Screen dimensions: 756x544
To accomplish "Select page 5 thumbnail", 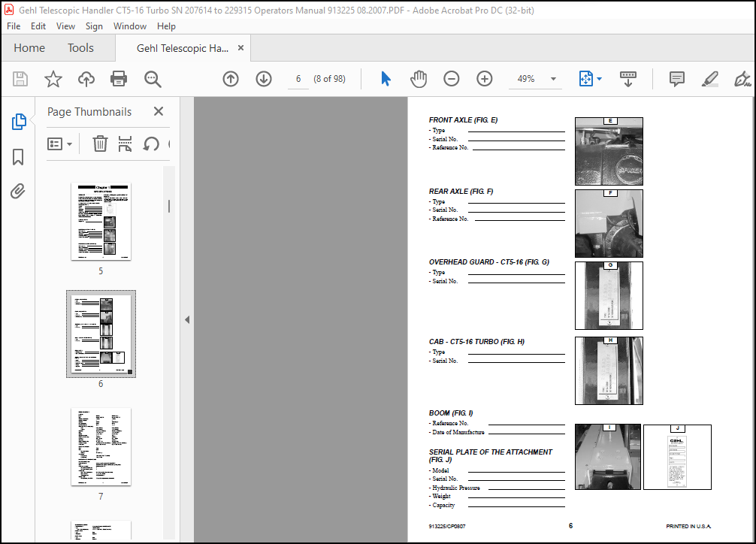I will (x=101, y=222).
